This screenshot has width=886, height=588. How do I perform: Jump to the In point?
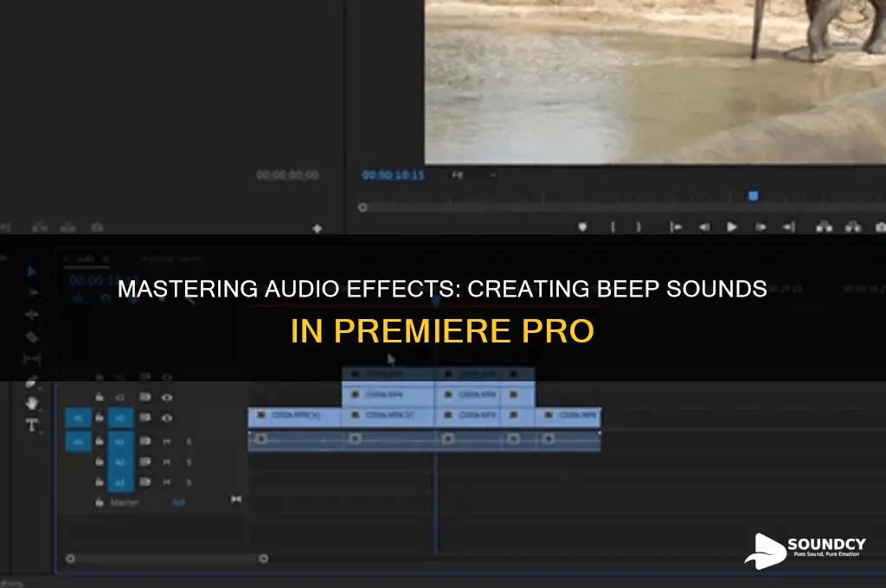[676, 227]
